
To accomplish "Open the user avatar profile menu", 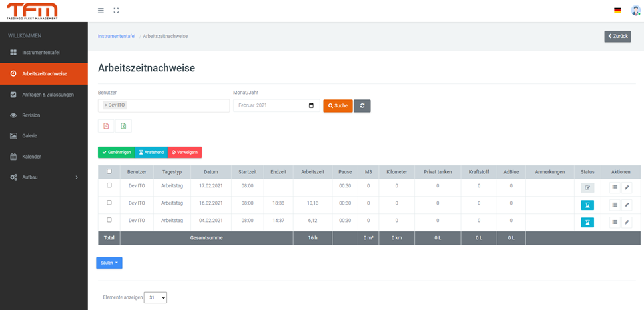I will [x=635, y=10].
